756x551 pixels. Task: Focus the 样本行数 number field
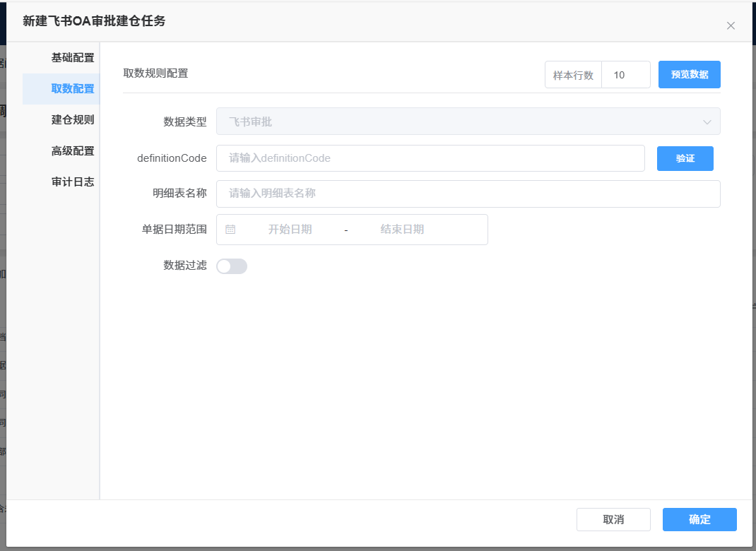625,75
